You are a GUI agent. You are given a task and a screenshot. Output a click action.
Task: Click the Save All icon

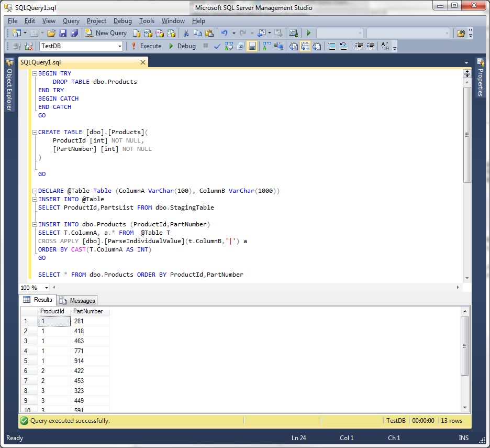[x=74, y=33]
